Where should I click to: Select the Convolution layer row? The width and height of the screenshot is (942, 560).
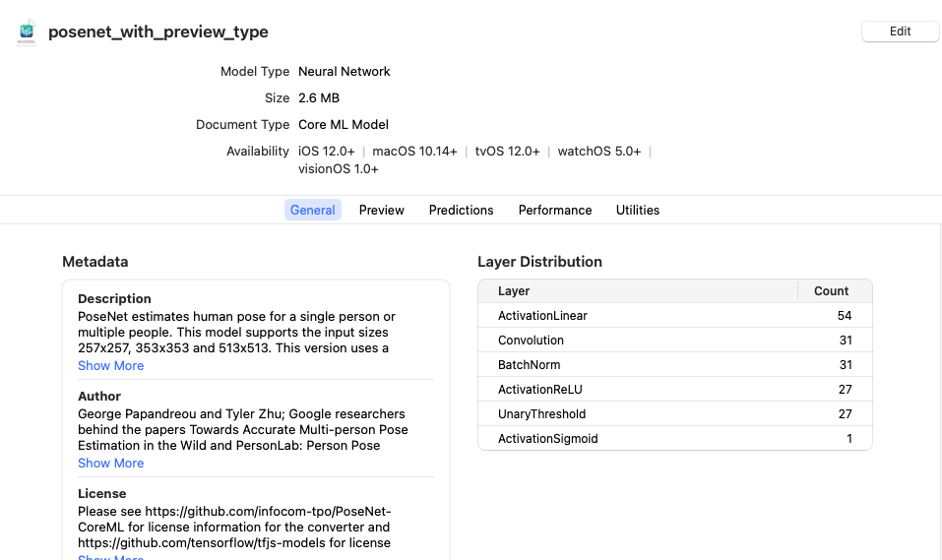click(674, 341)
